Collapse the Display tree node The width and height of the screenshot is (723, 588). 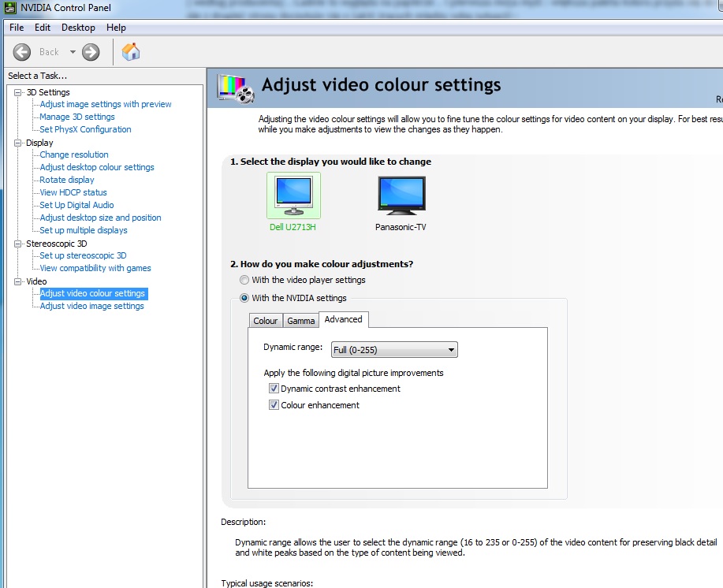18,143
